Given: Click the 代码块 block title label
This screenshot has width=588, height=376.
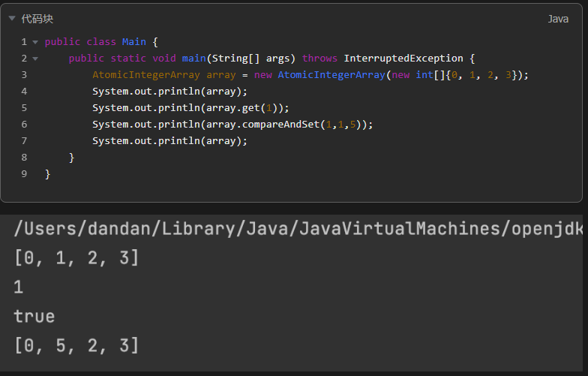Looking at the screenshot, I should click(37, 19).
